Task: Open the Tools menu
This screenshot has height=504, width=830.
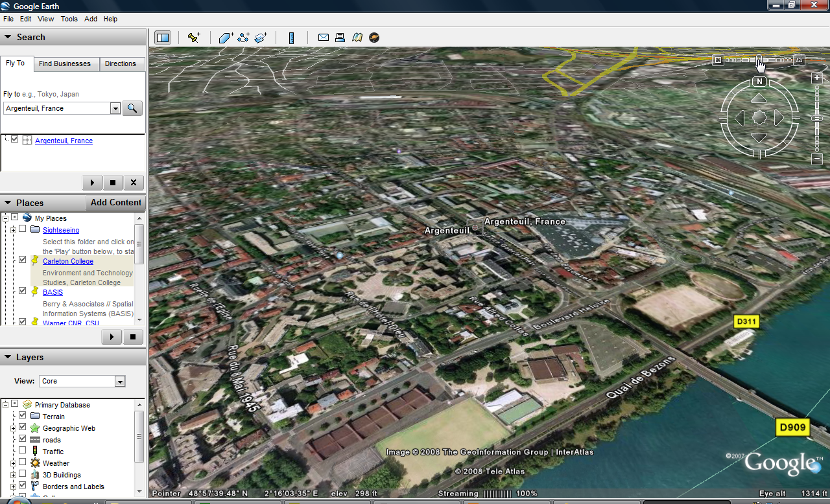Action: [x=69, y=19]
